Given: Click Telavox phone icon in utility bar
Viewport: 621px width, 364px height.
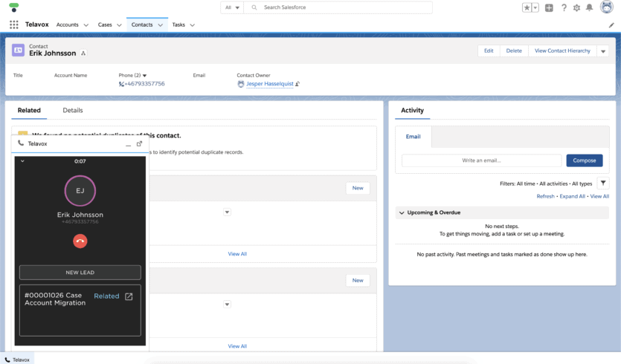Looking at the screenshot, I should pos(7,360).
